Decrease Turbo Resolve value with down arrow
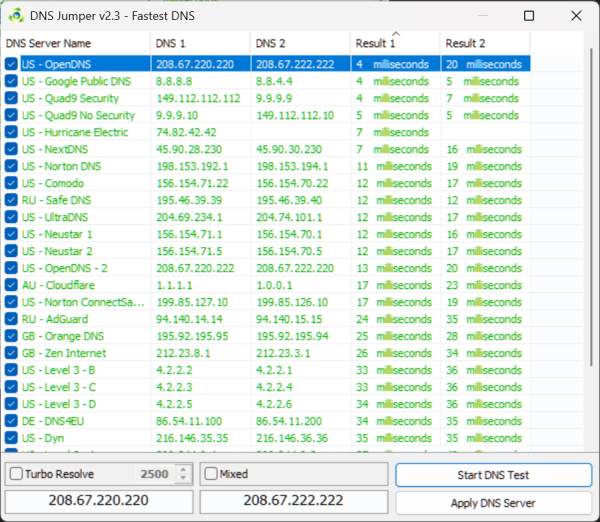The height and width of the screenshot is (522, 600). [183, 478]
